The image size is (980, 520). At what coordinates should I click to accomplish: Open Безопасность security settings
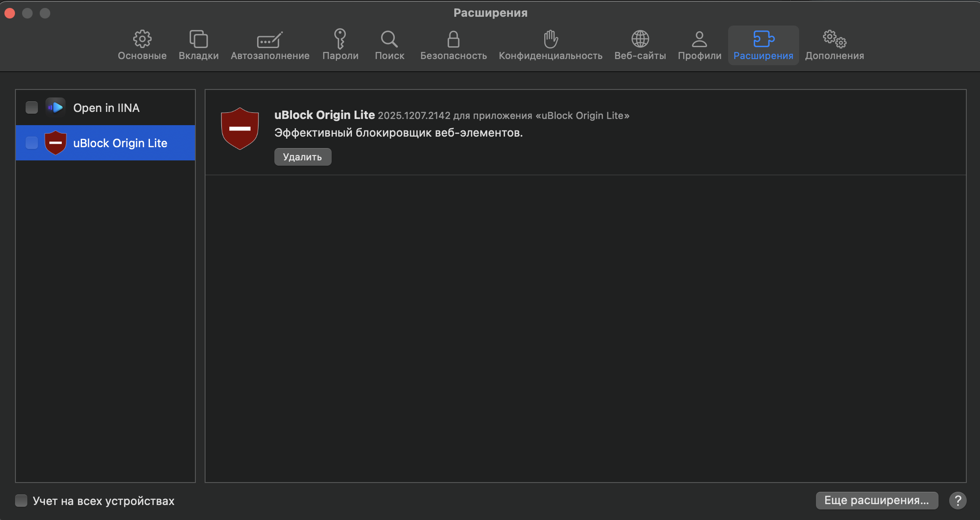click(453, 45)
